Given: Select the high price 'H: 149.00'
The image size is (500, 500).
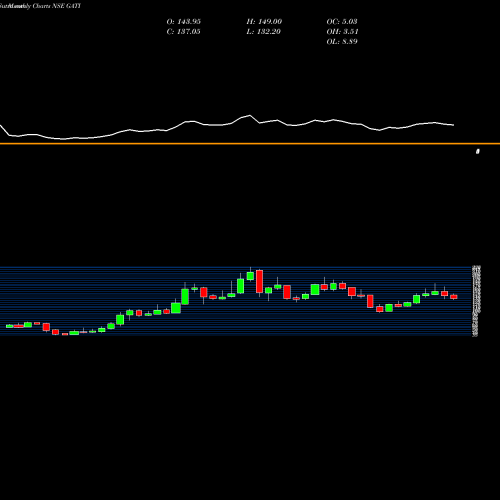Looking at the screenshot, I should point(264,22).
